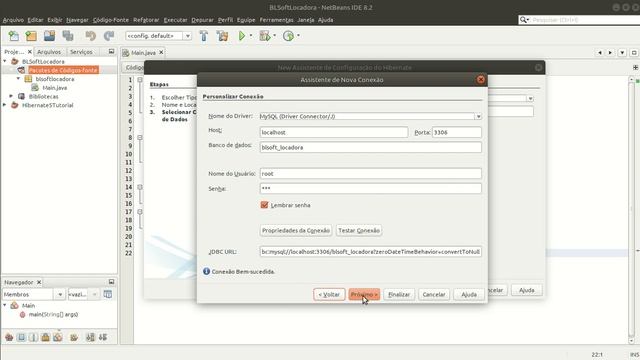Viewport: 640px width, 360px height.
Task: Close the Navegador panel tab
Action: click(x=39, y=282)
